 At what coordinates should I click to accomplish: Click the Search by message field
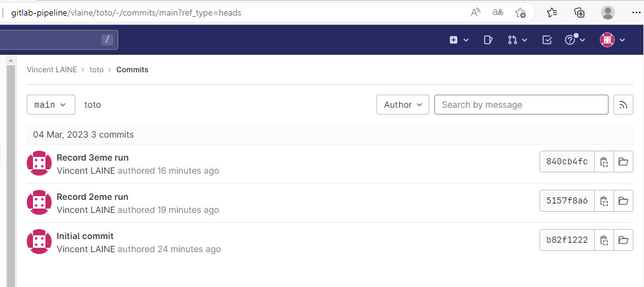[521, 105]
